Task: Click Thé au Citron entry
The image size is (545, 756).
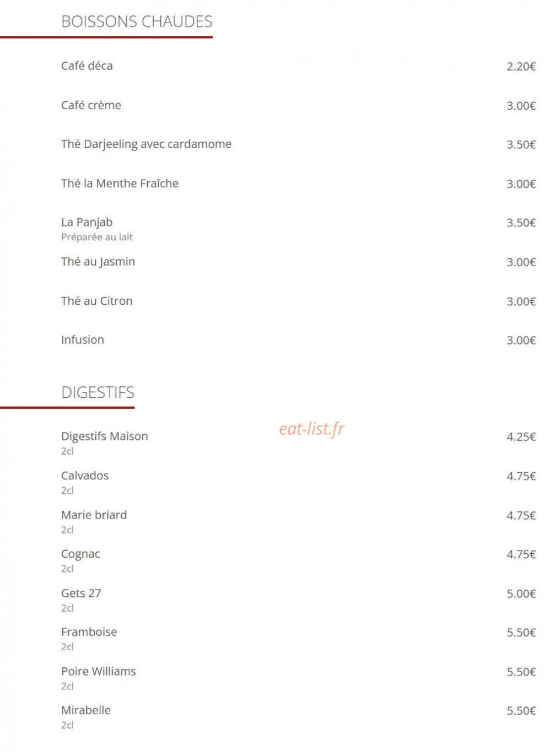Action: (96, 301)
